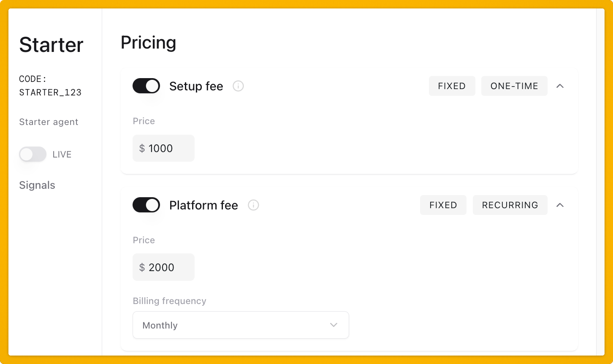
Task: Click the FIXED badge on Platform fee
Action: pos(443,205)
